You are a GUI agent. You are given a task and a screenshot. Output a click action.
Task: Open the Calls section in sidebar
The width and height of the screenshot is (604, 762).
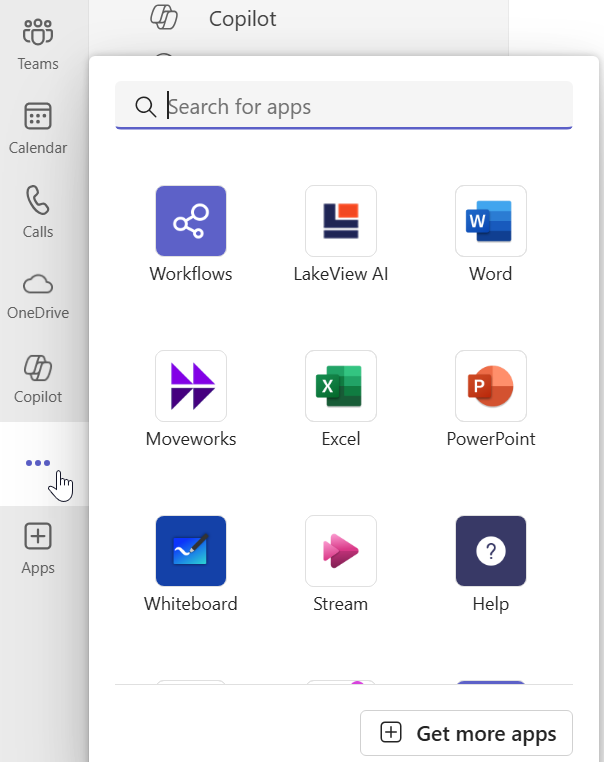[x=38, y=212]
